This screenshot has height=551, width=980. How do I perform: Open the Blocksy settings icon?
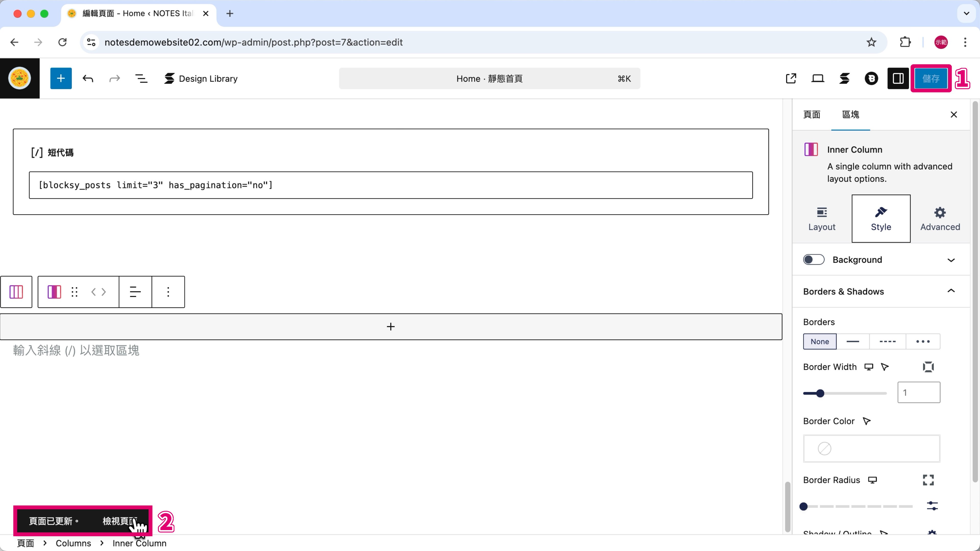click(x=871, y=78)
